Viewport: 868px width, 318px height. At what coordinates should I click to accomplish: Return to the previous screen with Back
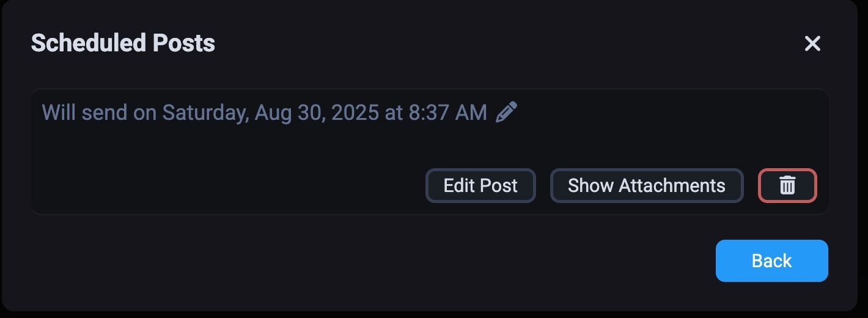click(x=771, y=261)
